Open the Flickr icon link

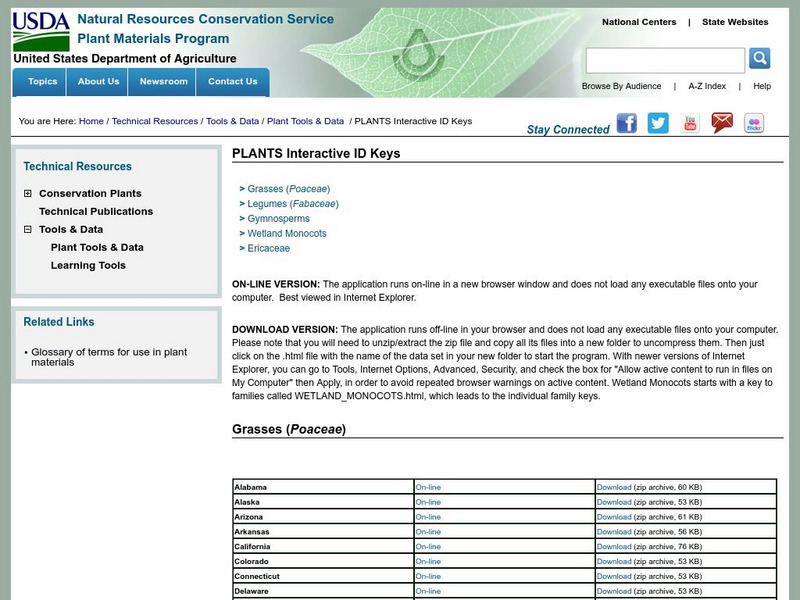(754, 123)
